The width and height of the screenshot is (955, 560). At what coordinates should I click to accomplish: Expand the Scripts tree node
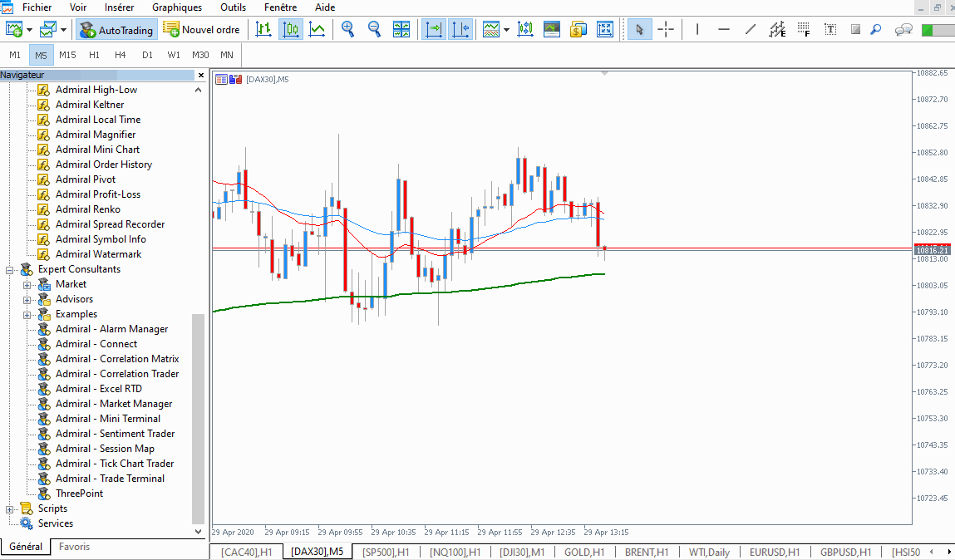[10, 508]
